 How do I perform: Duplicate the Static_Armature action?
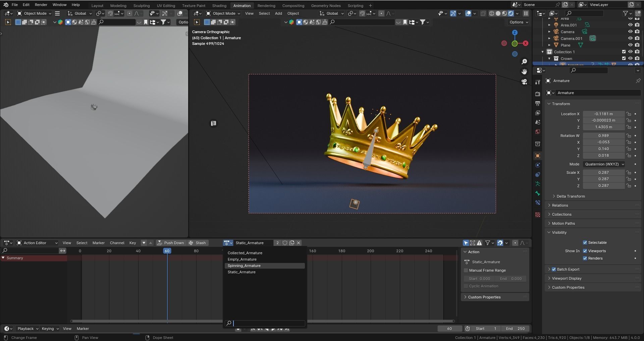(292, 243)
